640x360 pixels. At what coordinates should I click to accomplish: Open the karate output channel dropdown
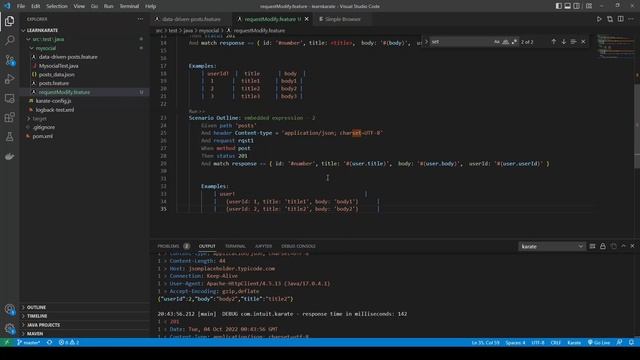point(552,247)
